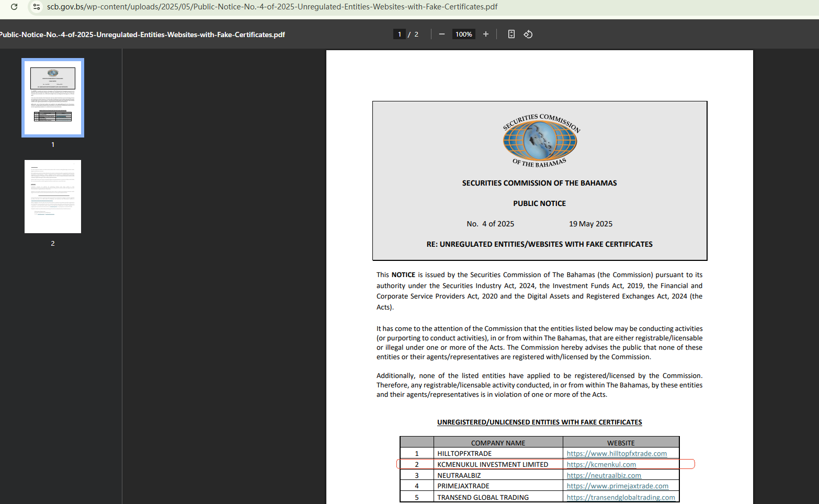Click the 19 May 2025 date
Viewport: 819px width, 504px height.
[x=590, y=224]
